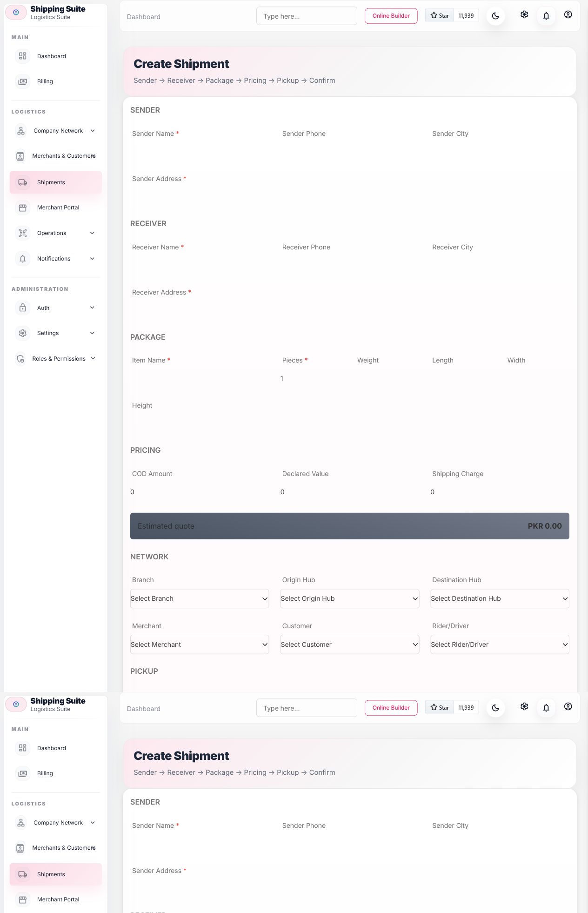Open the notification bell in the topmost header
The width and height of the screenshot is (588, 913).
click(x=546, y=16)
